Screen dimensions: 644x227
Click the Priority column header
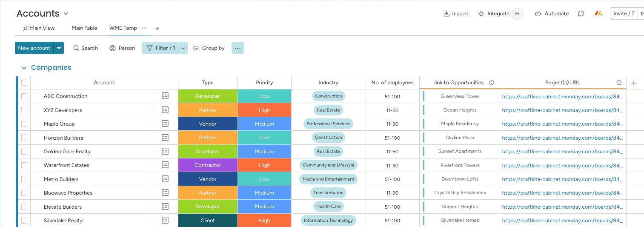[264, 83]
